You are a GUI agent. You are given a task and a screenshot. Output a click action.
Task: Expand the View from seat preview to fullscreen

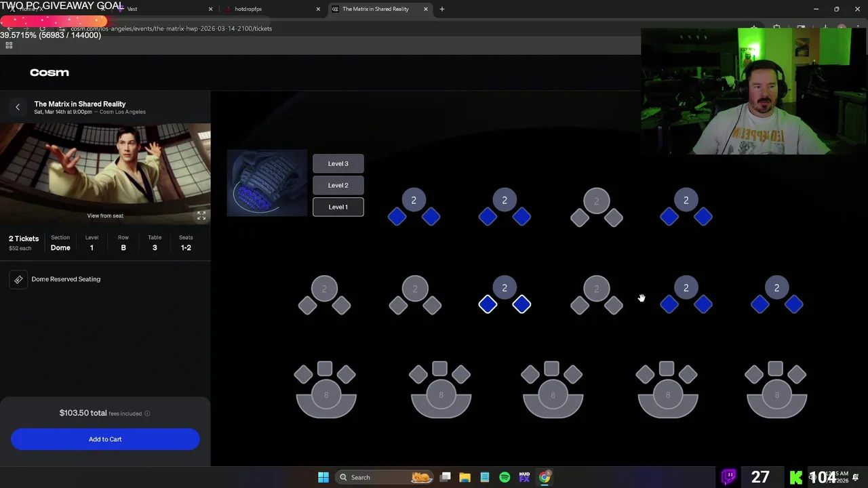coord(201,216)
